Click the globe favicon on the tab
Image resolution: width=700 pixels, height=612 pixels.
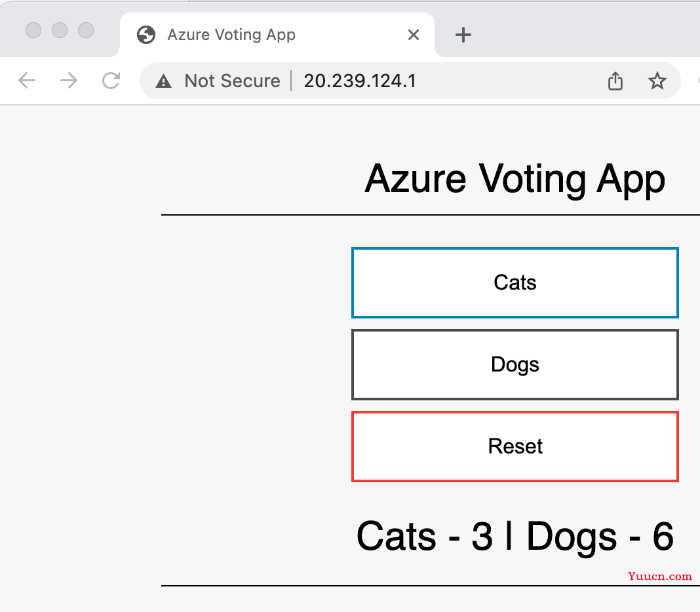[x=146, y=35]
